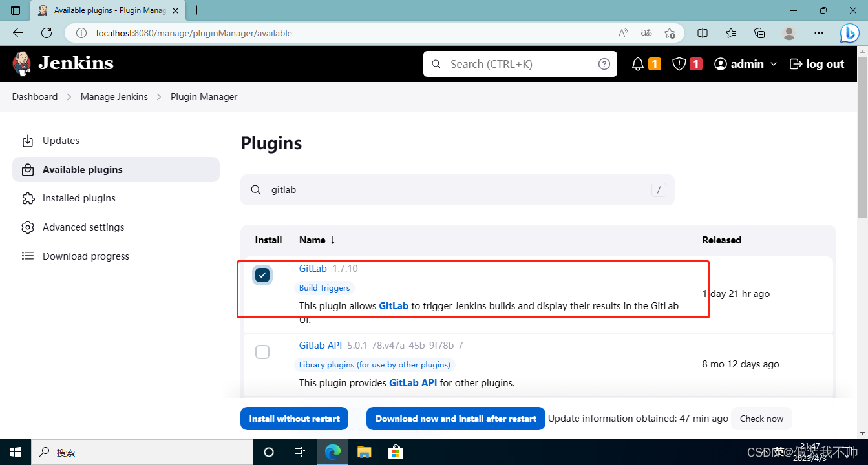The width and height of the screenshot is (868, 465).
Task: Click the Jenkins search box
Action: [520, 64]
